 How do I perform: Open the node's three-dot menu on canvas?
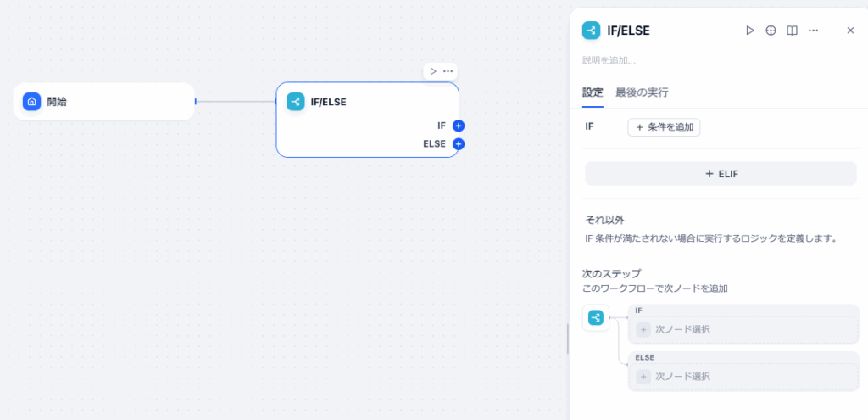pyautogui.click(x=448, y=71)
